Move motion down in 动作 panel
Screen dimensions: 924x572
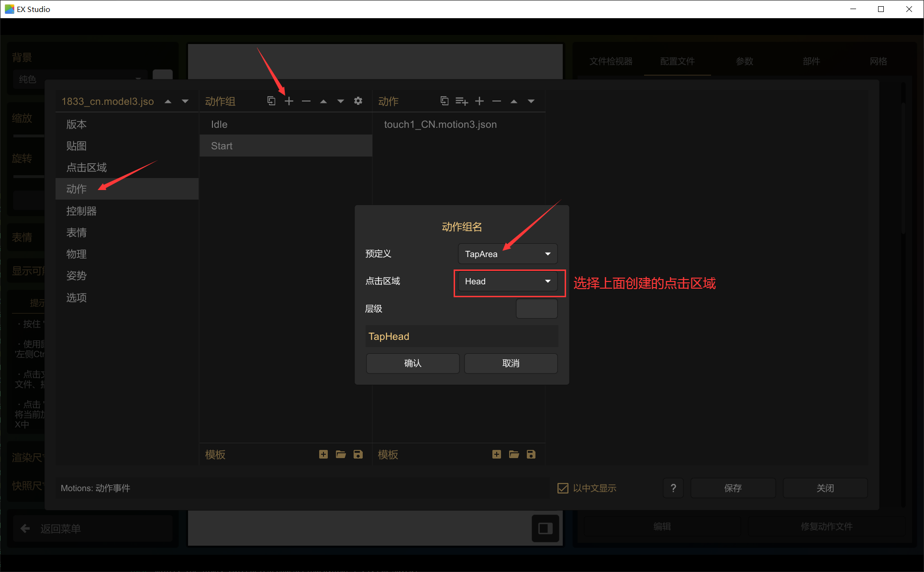[531, 101]
